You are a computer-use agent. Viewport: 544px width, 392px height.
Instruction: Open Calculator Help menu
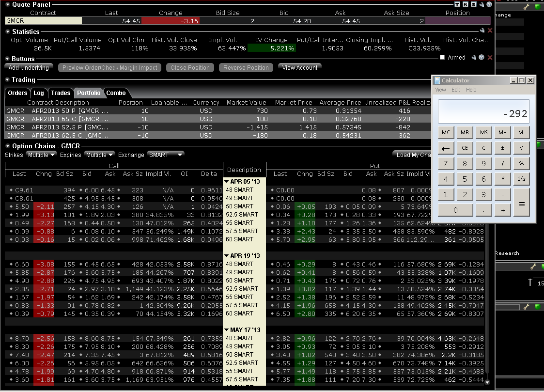471,90
